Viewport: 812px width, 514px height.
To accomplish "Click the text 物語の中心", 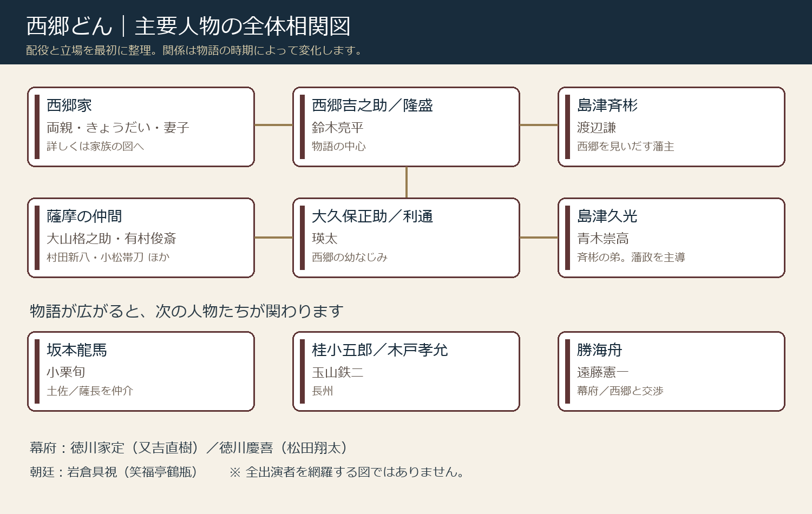I will tap(339, 146).
